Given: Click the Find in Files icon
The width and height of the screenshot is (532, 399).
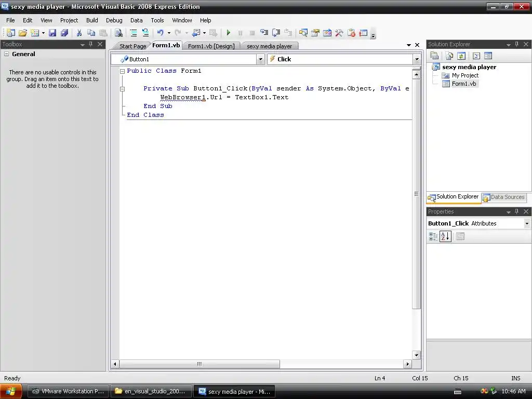Looking at the screenshot, I should coord(118,33).
